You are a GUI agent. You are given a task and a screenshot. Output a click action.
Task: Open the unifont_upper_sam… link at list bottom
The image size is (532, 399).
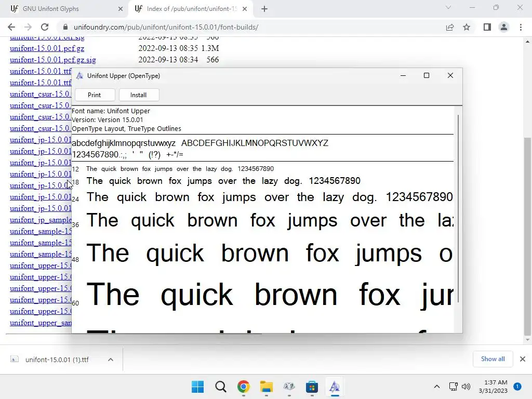(x=41, y=323)
